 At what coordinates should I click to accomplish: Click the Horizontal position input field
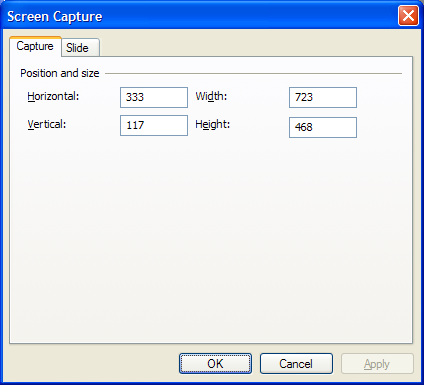(x=154, y=97)
